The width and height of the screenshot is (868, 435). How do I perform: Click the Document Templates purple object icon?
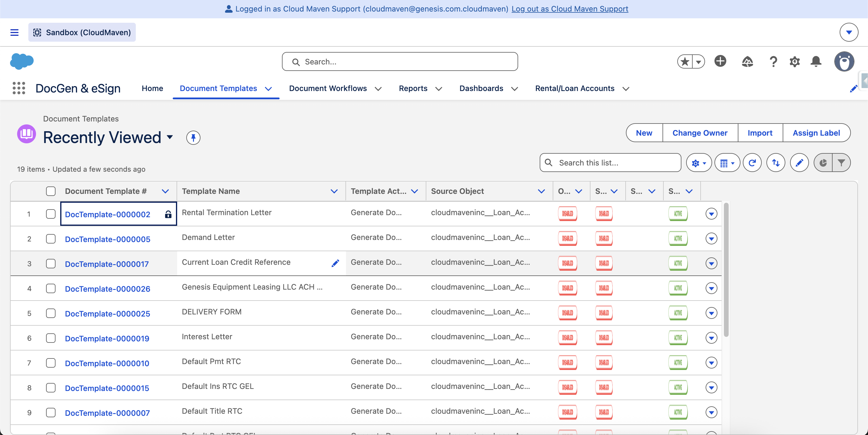pos(27,134)
